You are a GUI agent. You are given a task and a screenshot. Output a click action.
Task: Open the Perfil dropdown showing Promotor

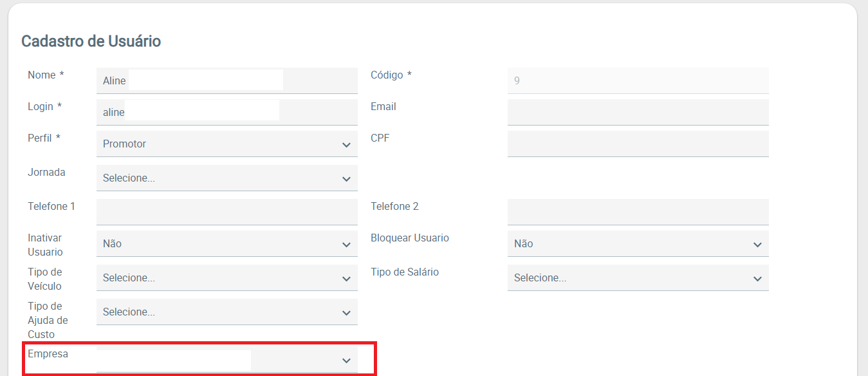click(x=226, y=144)
